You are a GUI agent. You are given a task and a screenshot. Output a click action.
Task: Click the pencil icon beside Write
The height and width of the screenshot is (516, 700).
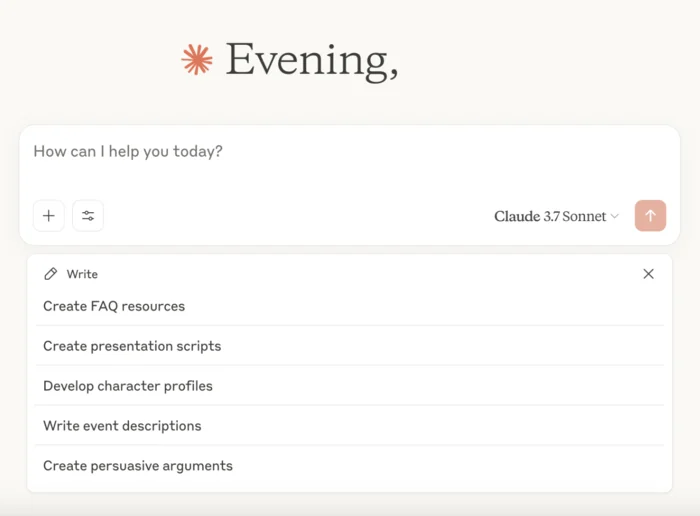[x=51, y=274]
